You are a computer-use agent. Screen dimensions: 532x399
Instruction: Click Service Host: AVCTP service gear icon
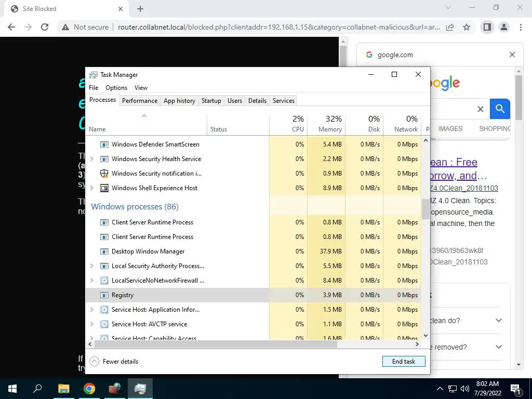(x=104, y=324)
